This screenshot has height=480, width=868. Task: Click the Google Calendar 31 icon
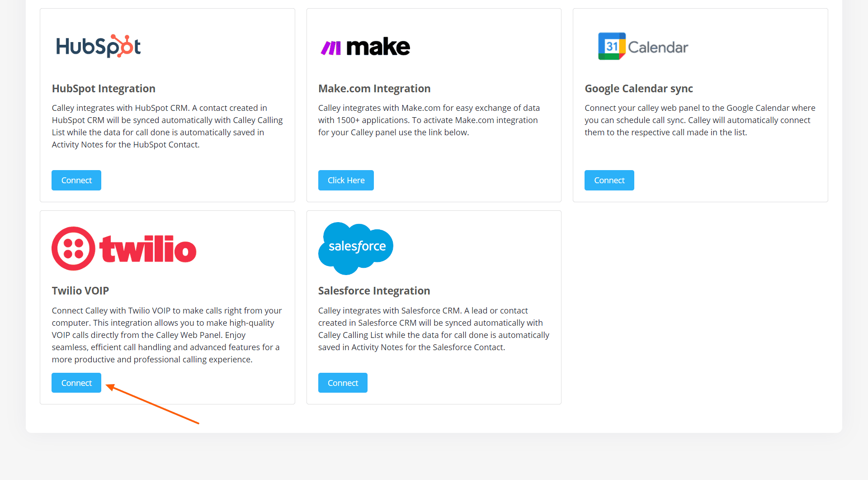[x=611, y=46]
